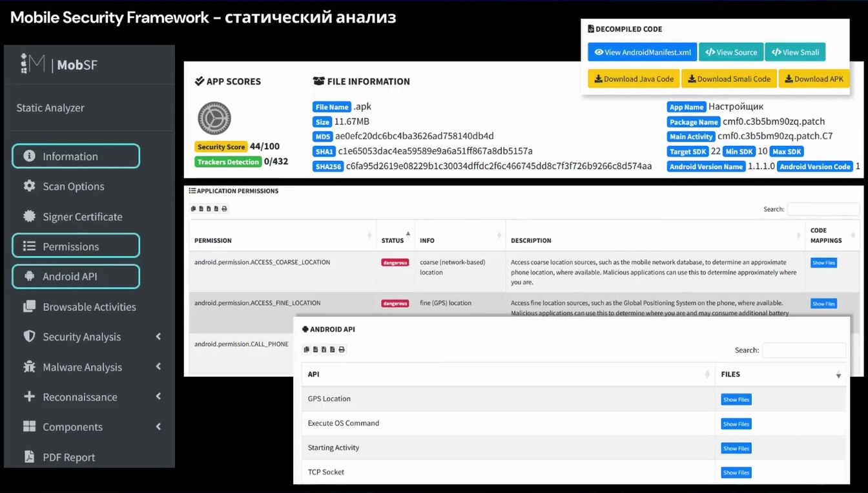
Task: Expand the Malware Analysis chevron
Action: 158,366
